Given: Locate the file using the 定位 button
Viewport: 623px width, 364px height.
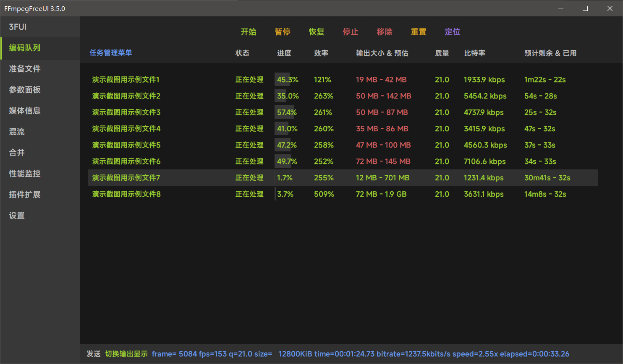Looking at the screenshot, I should pos(453,32).
